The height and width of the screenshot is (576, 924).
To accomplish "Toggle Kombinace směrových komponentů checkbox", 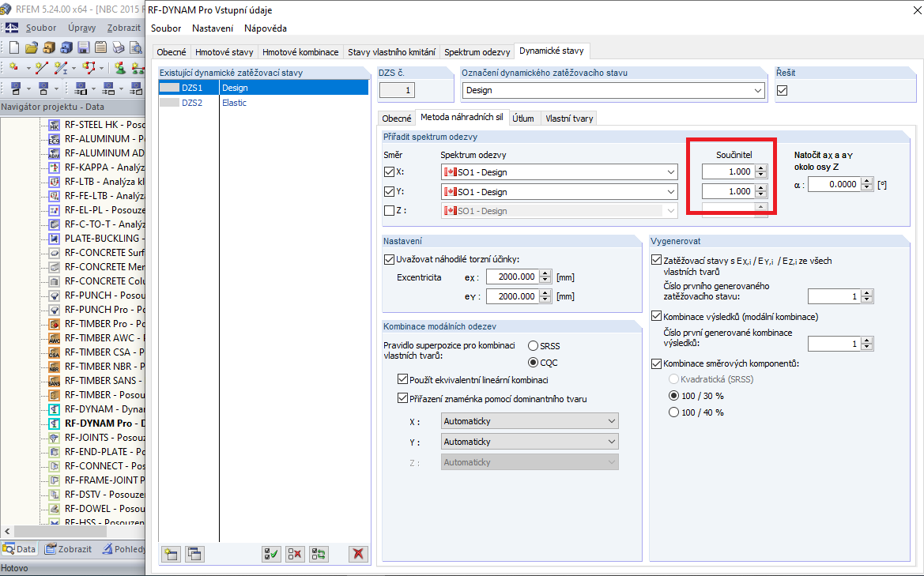I will (x=657, y=363).
